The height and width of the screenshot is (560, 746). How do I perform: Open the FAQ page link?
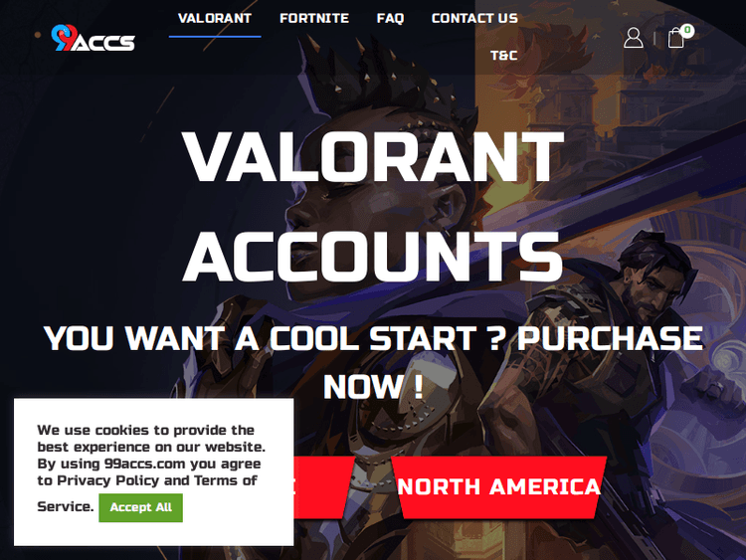point(390,19)
